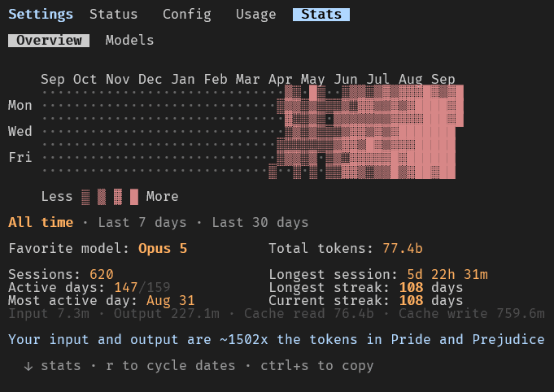
Task: Click the Current streak 108 days value
Action: [431, 301]
